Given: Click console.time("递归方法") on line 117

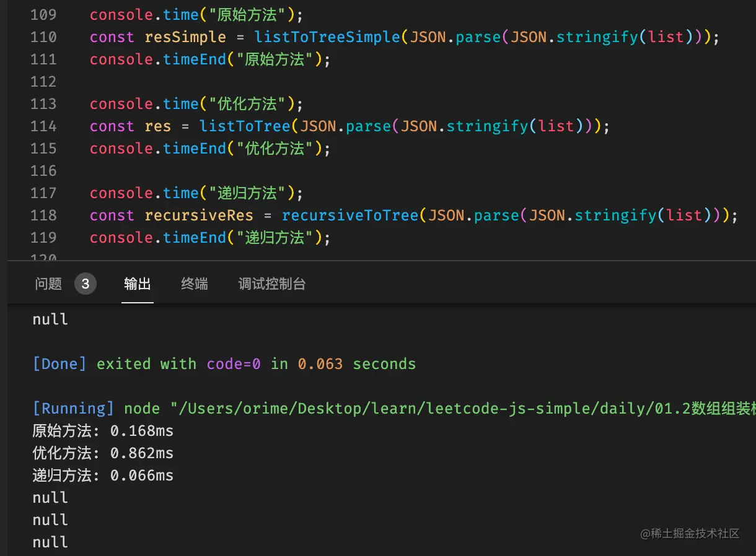Looking at the screenshot, I should [x=197, y=193].
